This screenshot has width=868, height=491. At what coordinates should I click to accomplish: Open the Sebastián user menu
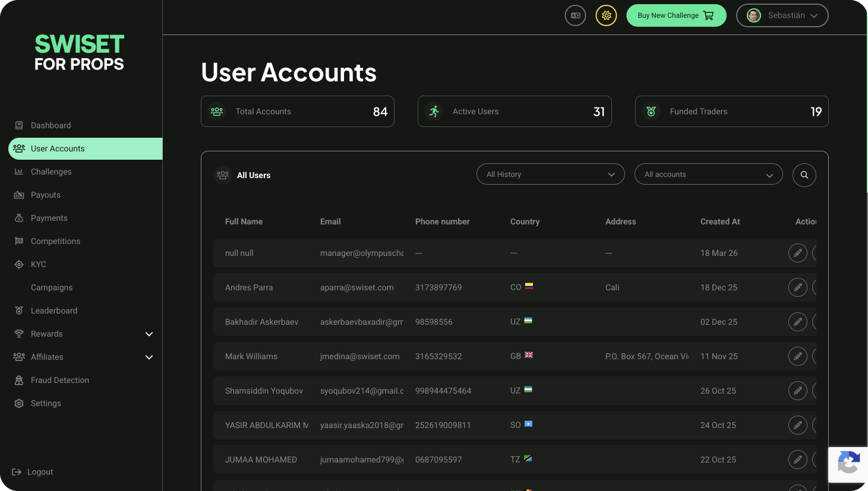point(782,15)
